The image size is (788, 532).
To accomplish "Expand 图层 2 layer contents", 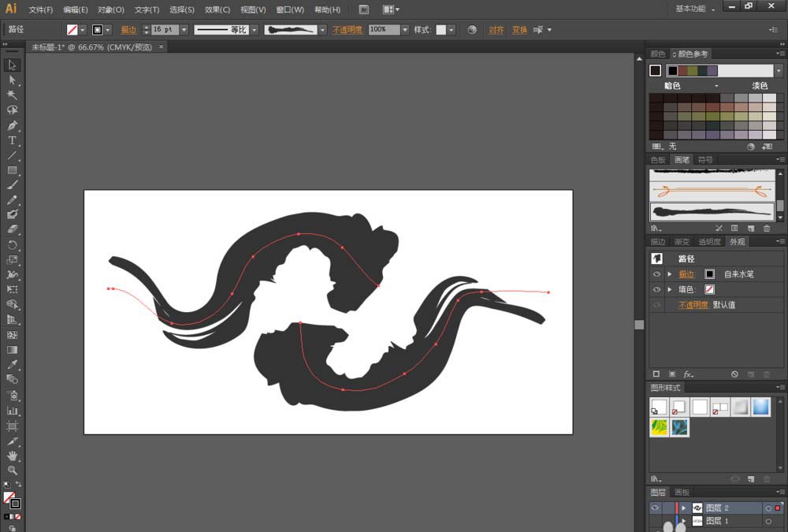I will (684, 508).
